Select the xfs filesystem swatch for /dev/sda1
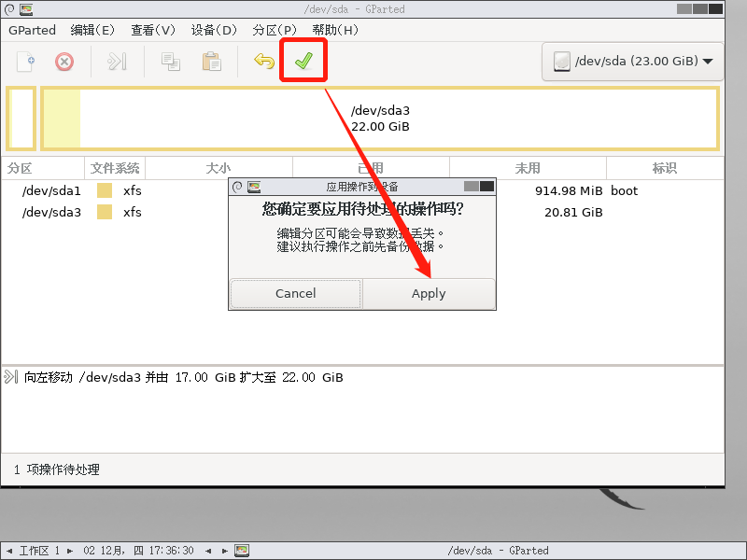 pos(106,190)
